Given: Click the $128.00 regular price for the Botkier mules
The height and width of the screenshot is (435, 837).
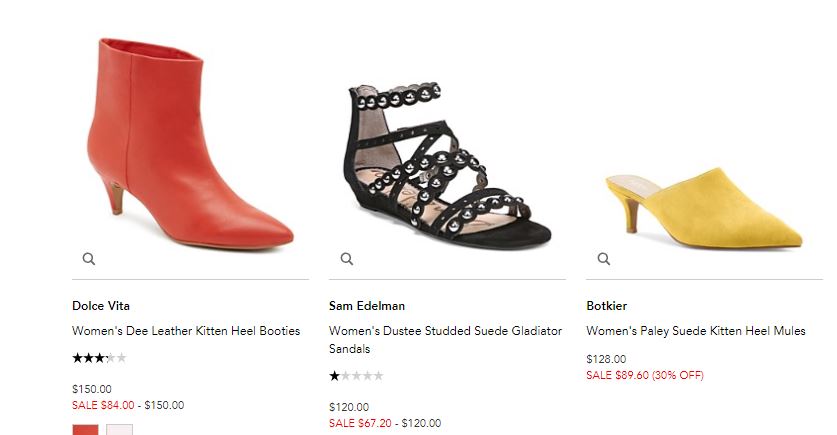Looking at the screenshot, I should click(x=606, y=359).
